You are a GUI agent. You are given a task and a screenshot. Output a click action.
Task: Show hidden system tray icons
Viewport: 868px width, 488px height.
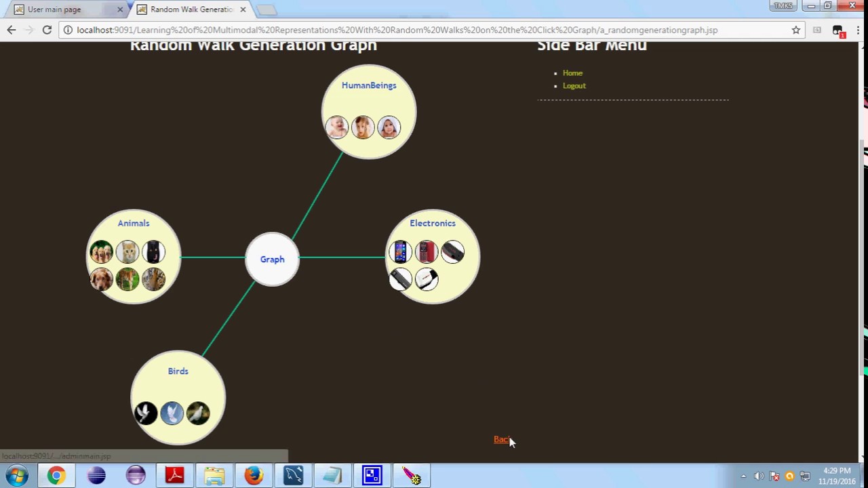pyautogui.click(x=743, y=476)
